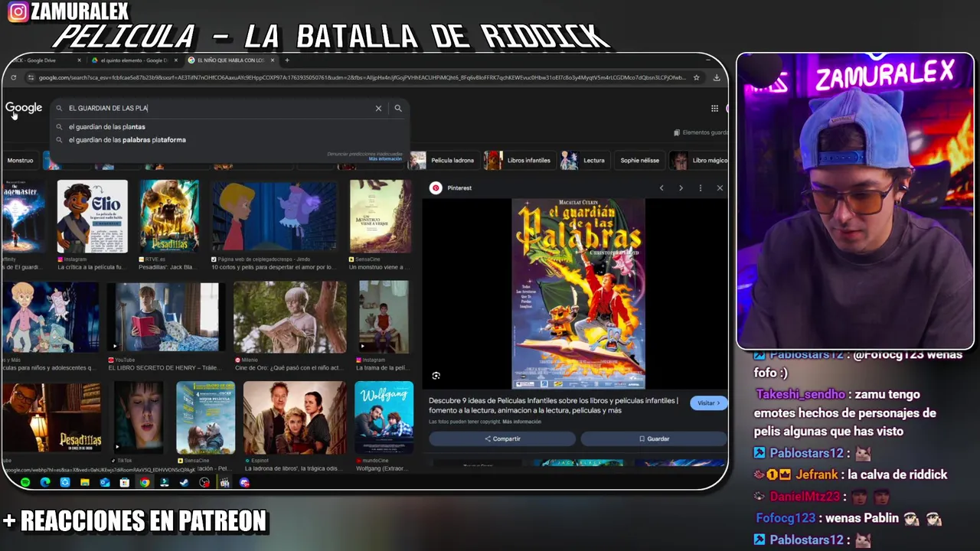Open the bottom-row Pesadillas thumbnail
This screenshot has height=551, width=980.
click(x=51, y=418)
